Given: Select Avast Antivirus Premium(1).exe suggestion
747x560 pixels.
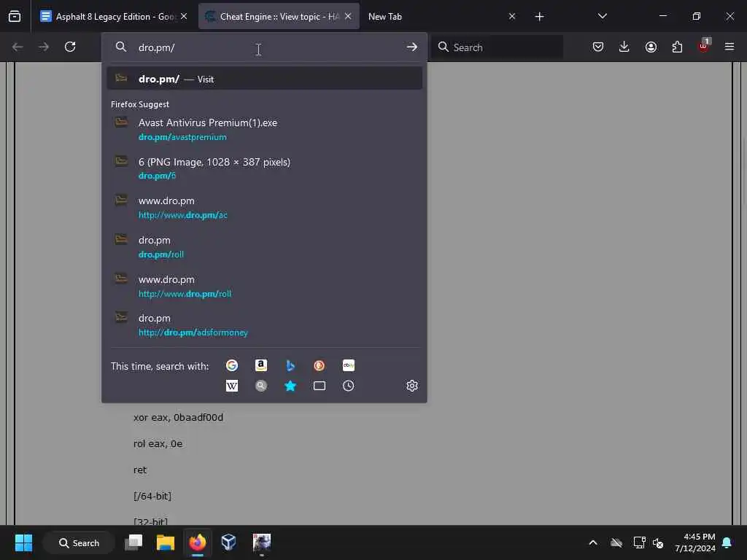Looking at the screenshot, I should click(x=264, y=129).
